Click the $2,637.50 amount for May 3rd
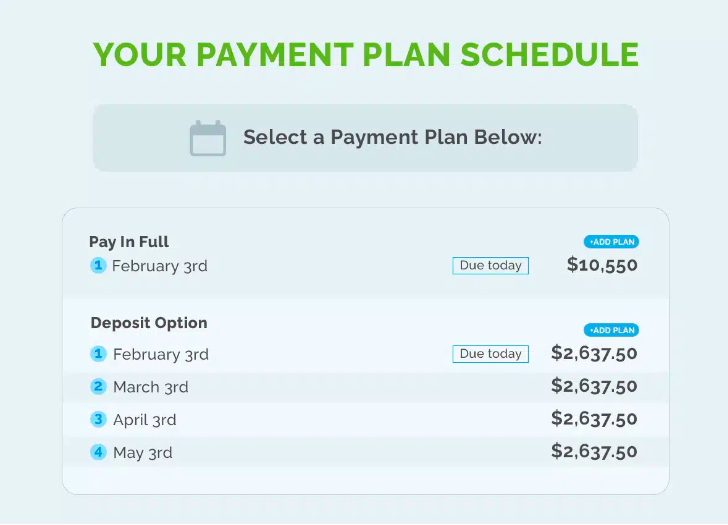The image size is (728, 525). click(594, 452)
